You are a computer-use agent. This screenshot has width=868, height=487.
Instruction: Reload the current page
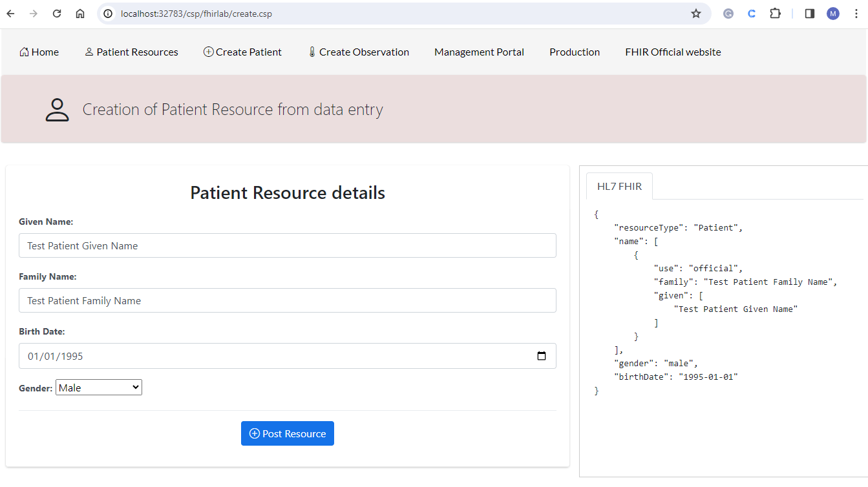click(x=57, y=14)
